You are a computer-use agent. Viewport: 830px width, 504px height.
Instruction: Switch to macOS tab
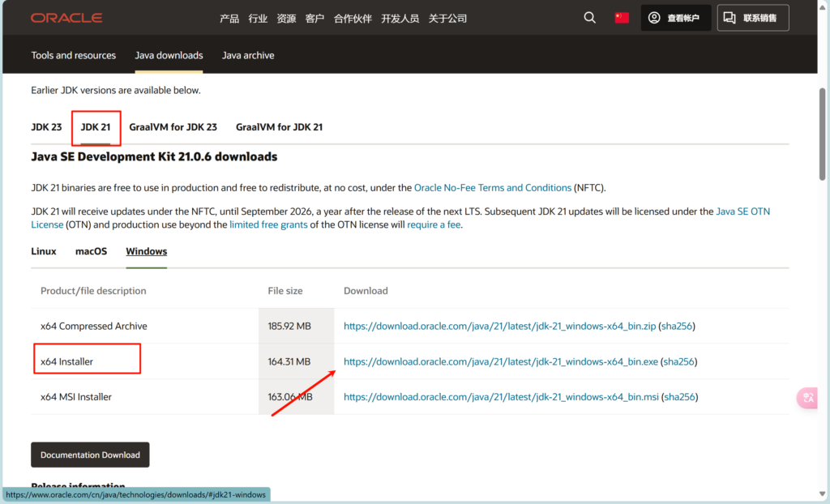tap(91, 251)
